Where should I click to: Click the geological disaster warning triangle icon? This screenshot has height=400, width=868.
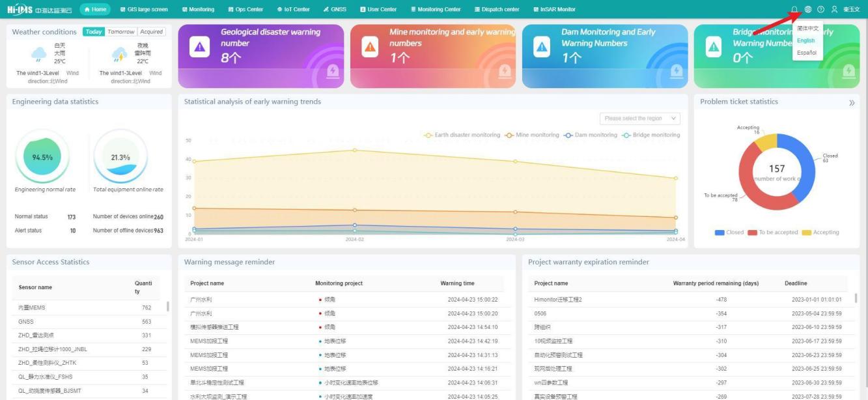199,47
